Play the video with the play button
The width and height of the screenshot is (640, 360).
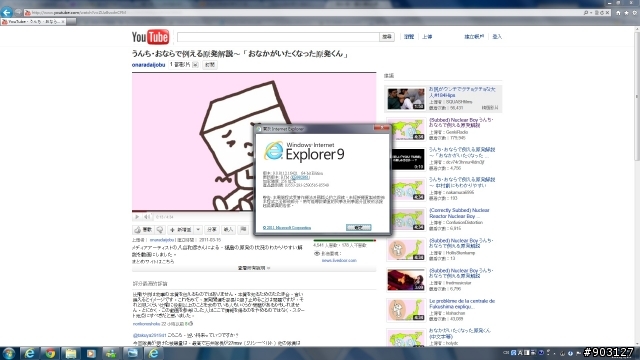[x=137, y=217]
